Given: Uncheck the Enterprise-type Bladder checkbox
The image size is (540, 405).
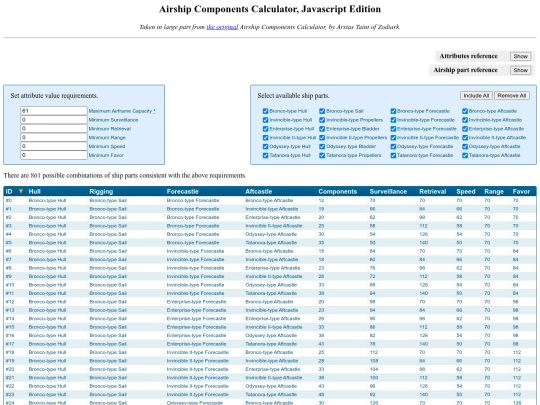Looking at the screenshot, I should coord(322,129).
